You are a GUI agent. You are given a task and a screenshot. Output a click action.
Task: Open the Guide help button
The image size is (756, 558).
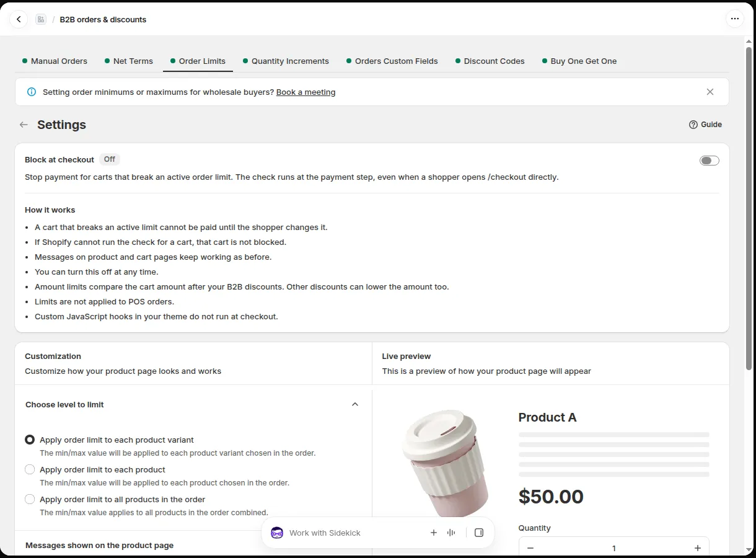tap(705, 125)
